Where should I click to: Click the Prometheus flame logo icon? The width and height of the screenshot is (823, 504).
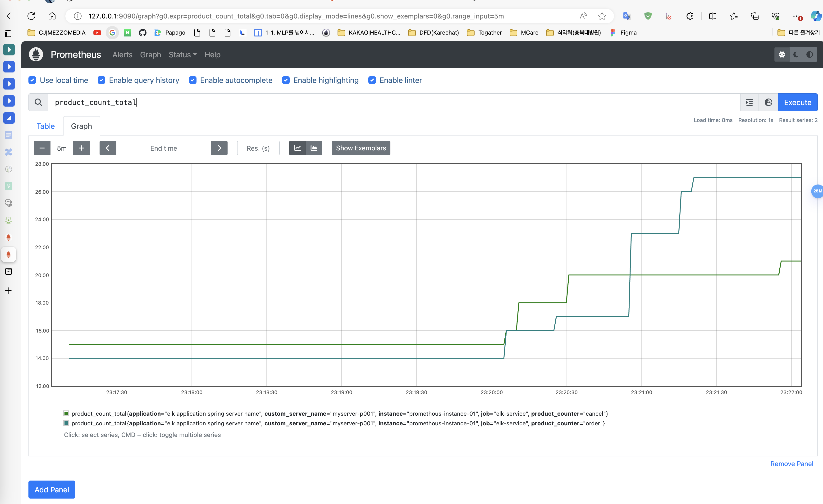36,54
